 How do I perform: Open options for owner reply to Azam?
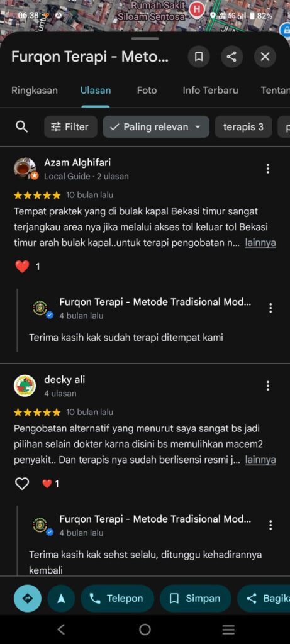270,308
